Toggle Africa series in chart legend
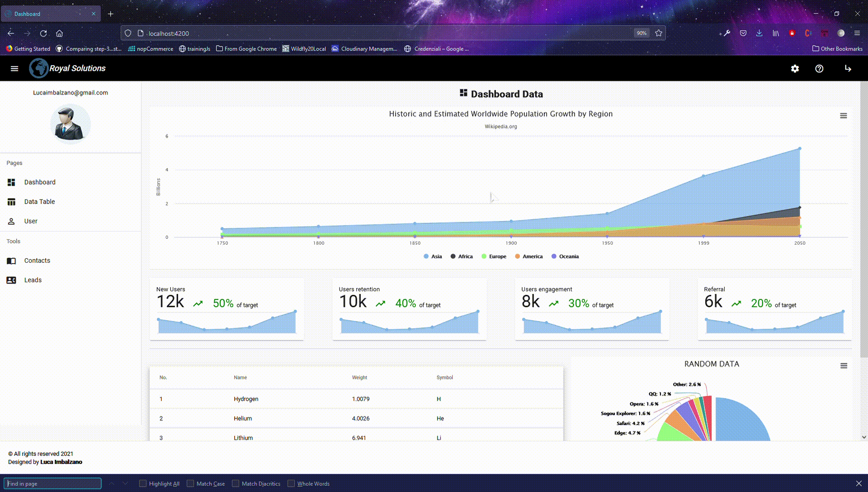This screenshot has height=492, width=868. tap(462, 256)
